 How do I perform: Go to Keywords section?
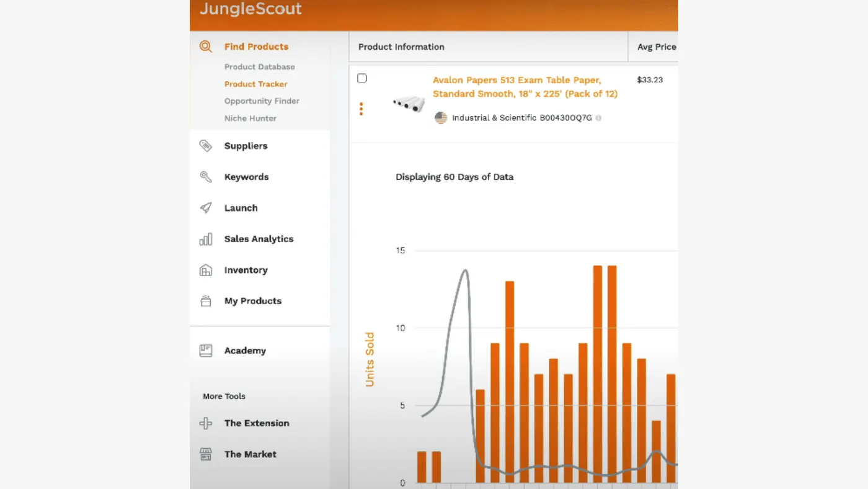246,177
